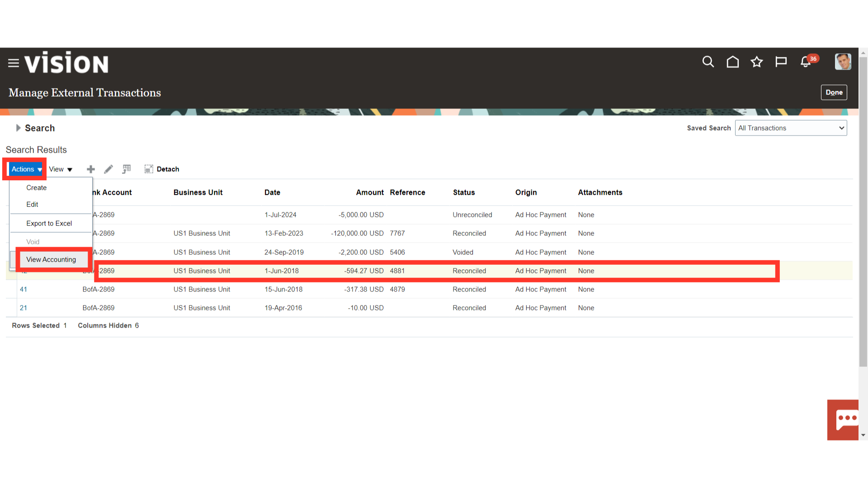Expand the Search section
868x488 pixels.
click(18, 128)
